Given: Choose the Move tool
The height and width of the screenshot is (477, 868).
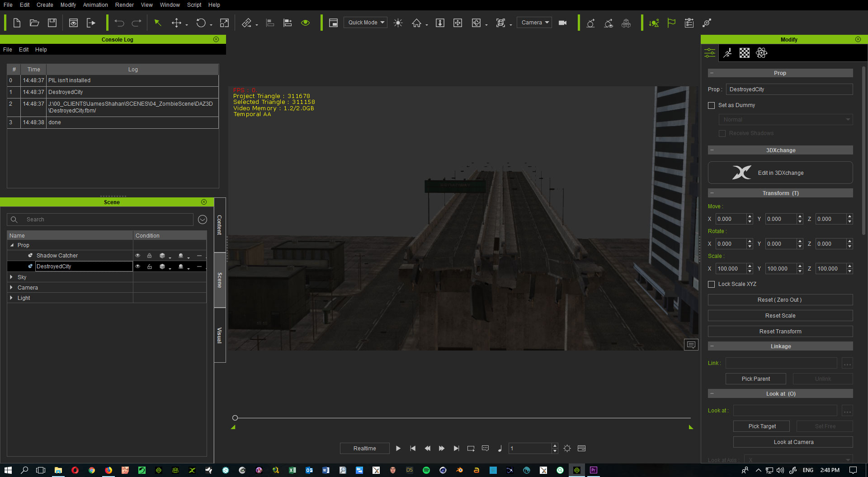Looking at the screenshot, I should point(176,23).
